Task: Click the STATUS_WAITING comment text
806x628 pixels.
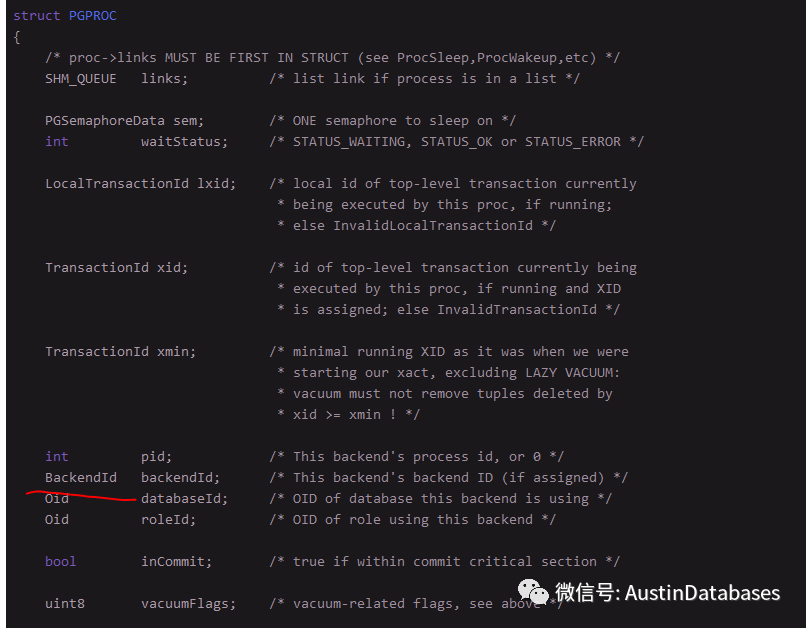Action: click(456, 142)
